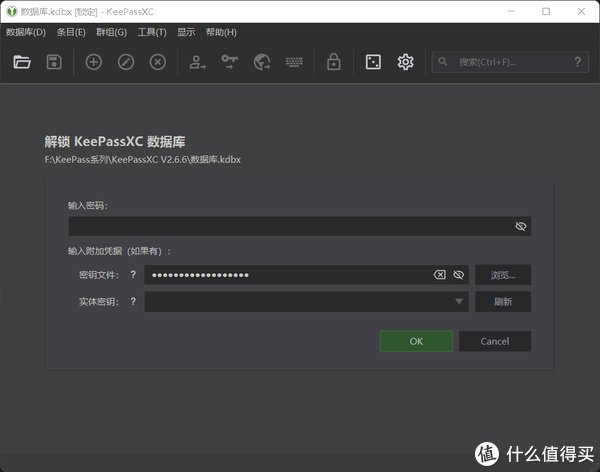Viewport: 600px width, 472px height.
Task: Click the 浏览... browse button
Action: click(503, 275)
